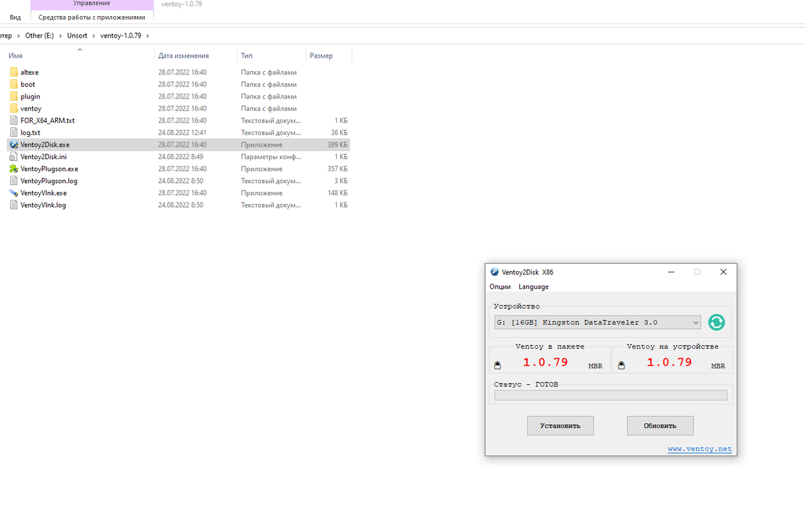Click the VentoyVlnk.log file icon
Viewport: 805px width, 532px height.
tap(14, 205)
